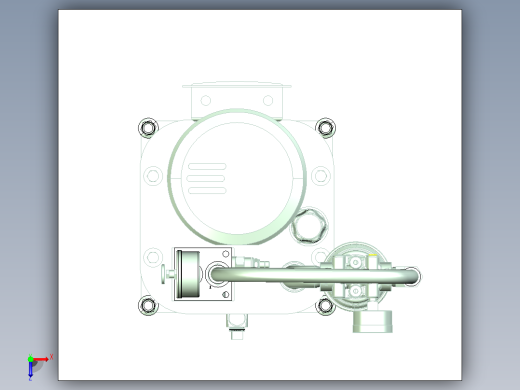Select the bottom drain fitting below housing
The height and width of the screenshot is (390, 520).
pos(237,327)
